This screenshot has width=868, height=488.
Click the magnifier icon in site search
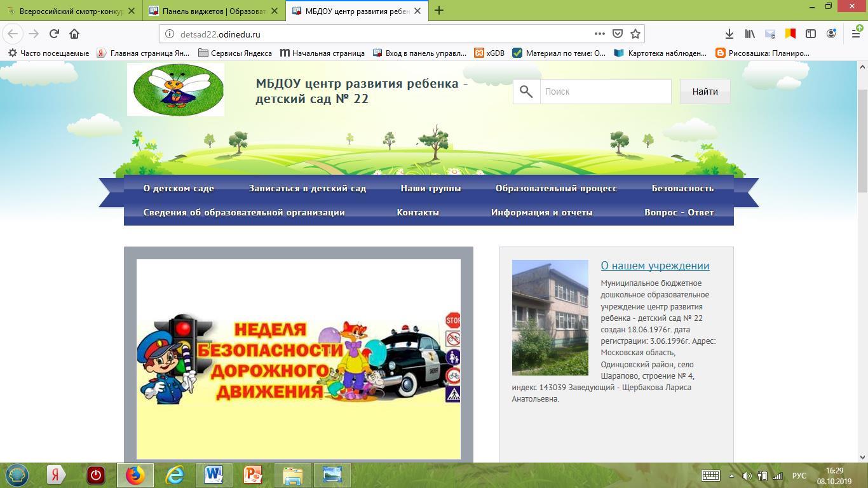click(526, 91)
